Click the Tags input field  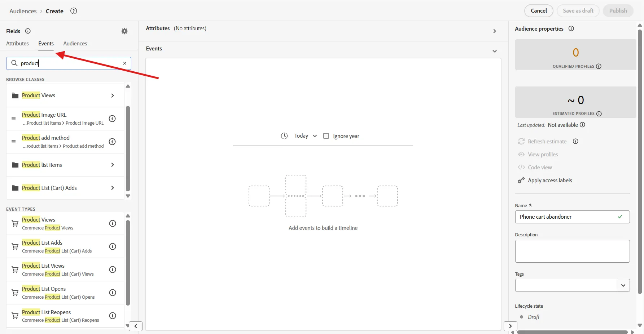pos(566,285)
